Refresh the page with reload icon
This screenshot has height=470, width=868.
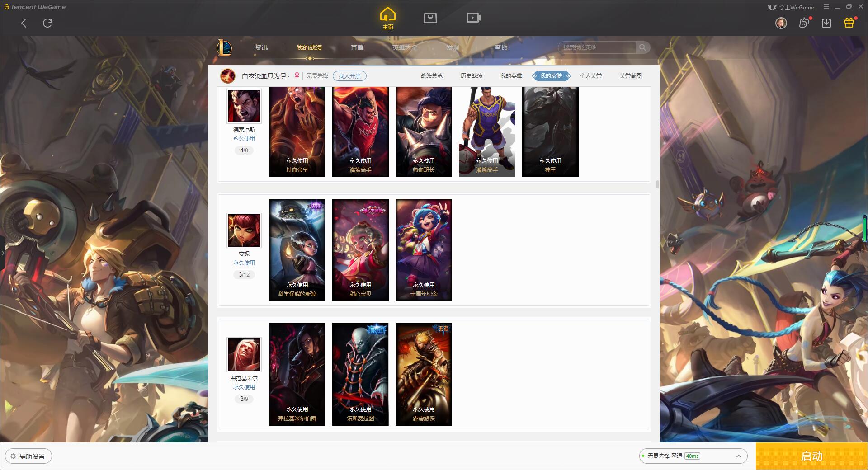[x=47, y=23]
